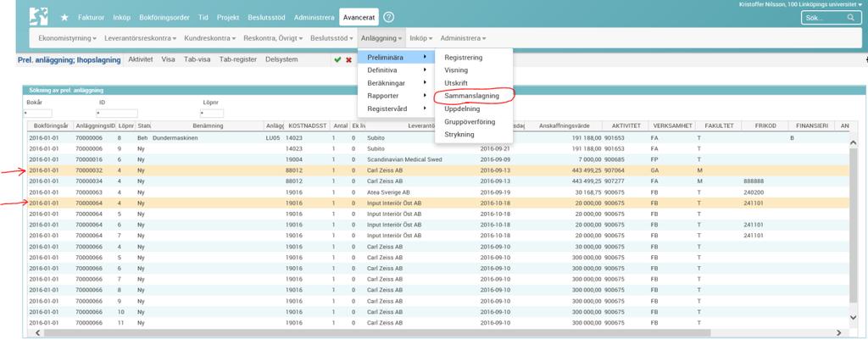
Task: Click scroll-left arrow of horizontal scrollbar
Action: [37, 333]
